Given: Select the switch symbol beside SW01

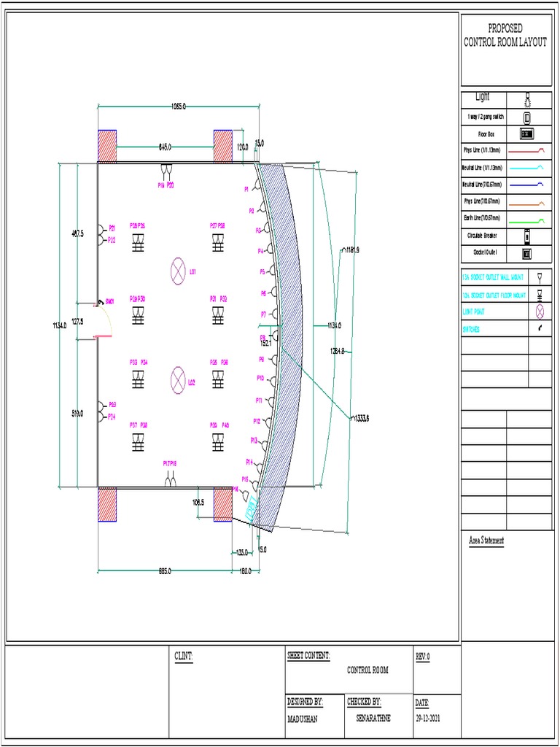Looking at the screenshot, I should click(101, 302).
